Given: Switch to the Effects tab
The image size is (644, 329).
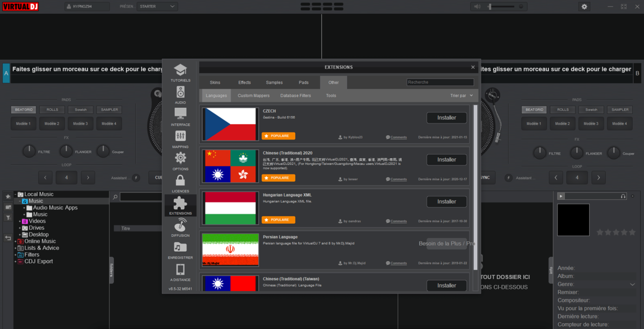Looking at the screenshot, I should (x=245, y=82).
